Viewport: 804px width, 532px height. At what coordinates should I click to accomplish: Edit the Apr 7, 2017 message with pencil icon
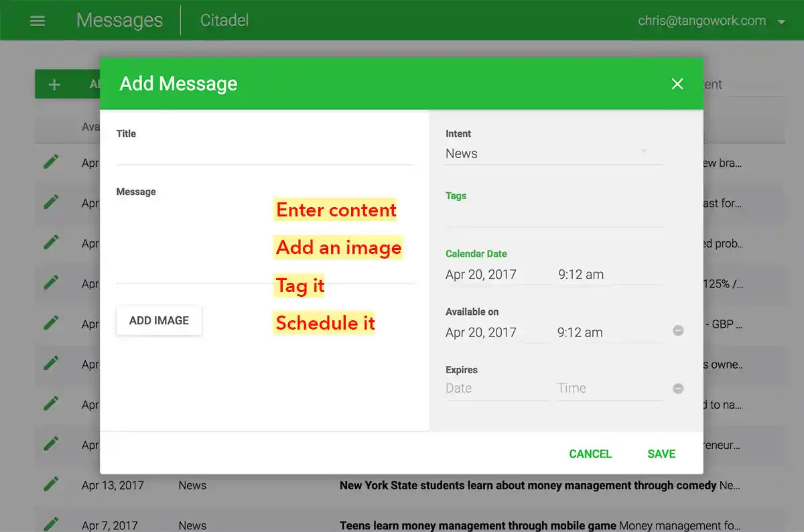(x=51, y=524)
